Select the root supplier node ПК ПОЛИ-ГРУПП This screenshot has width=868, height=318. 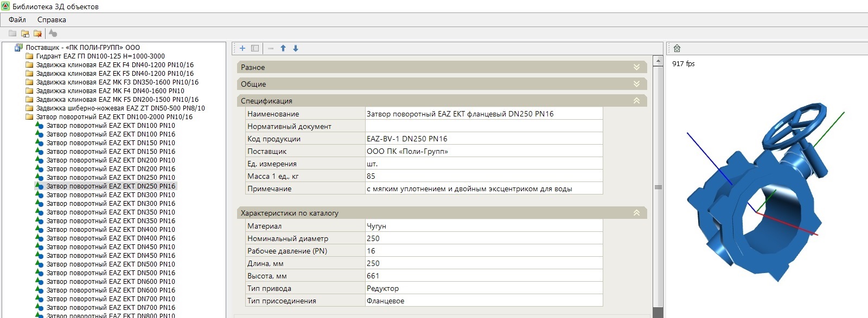coord(82,48)
